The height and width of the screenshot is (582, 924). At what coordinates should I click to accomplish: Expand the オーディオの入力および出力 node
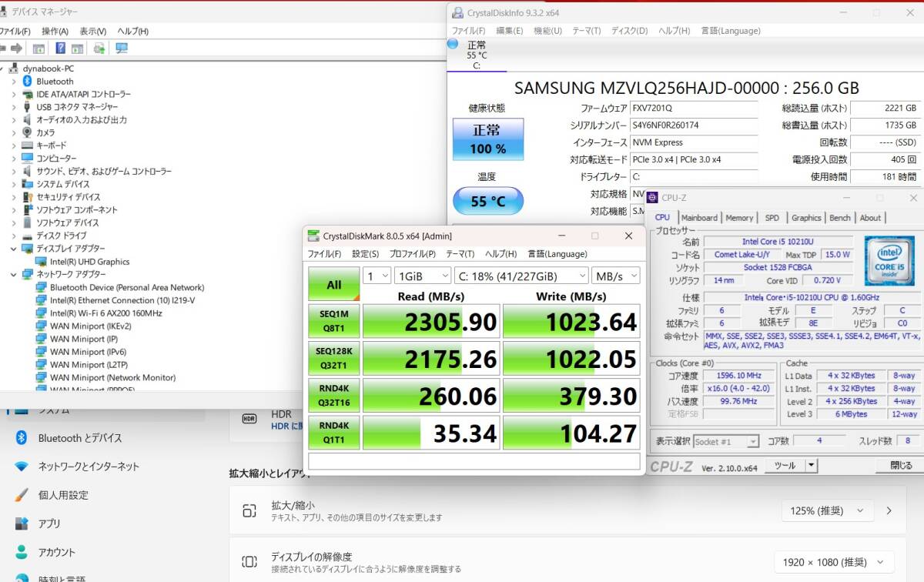pyautogui.click(x=13, y=120)
